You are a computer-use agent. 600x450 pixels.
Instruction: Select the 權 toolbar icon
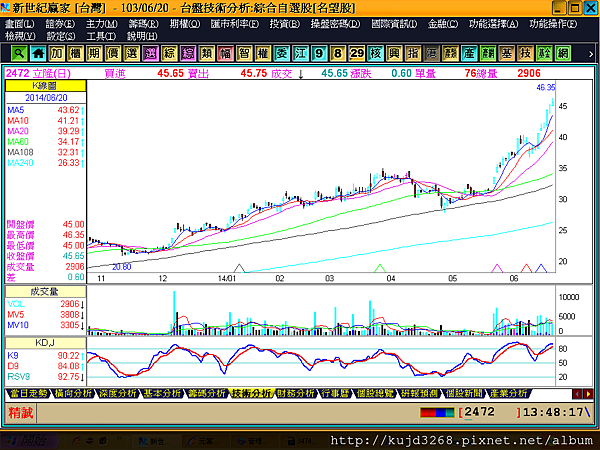coord(263,53)
